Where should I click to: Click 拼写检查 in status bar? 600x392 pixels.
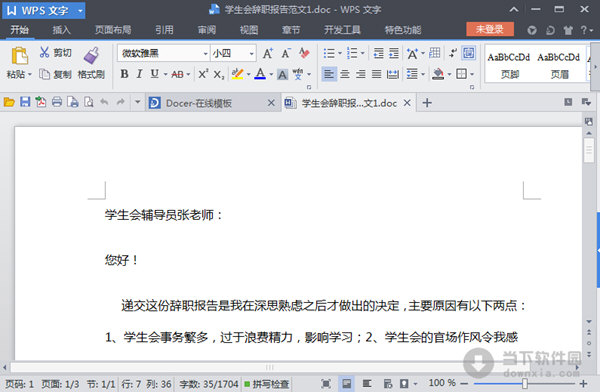[267, 384]
